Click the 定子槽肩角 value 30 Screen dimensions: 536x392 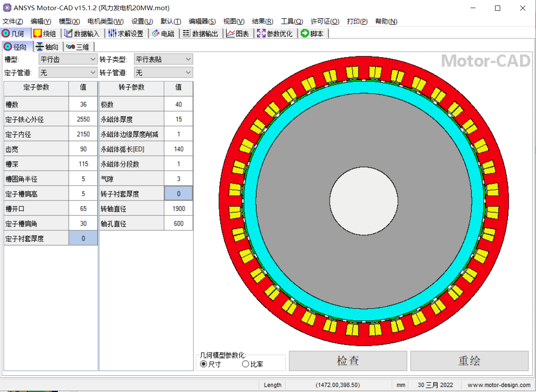click(x=83, y=223)
